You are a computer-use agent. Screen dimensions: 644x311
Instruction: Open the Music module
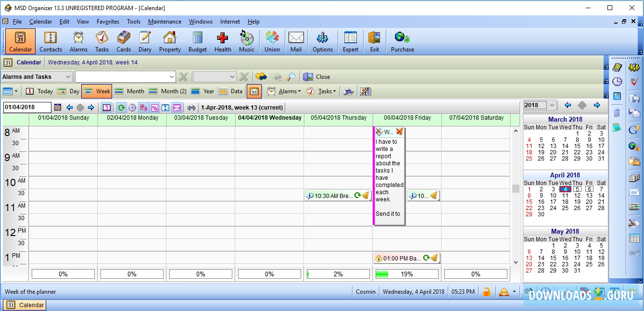(246, 41)
